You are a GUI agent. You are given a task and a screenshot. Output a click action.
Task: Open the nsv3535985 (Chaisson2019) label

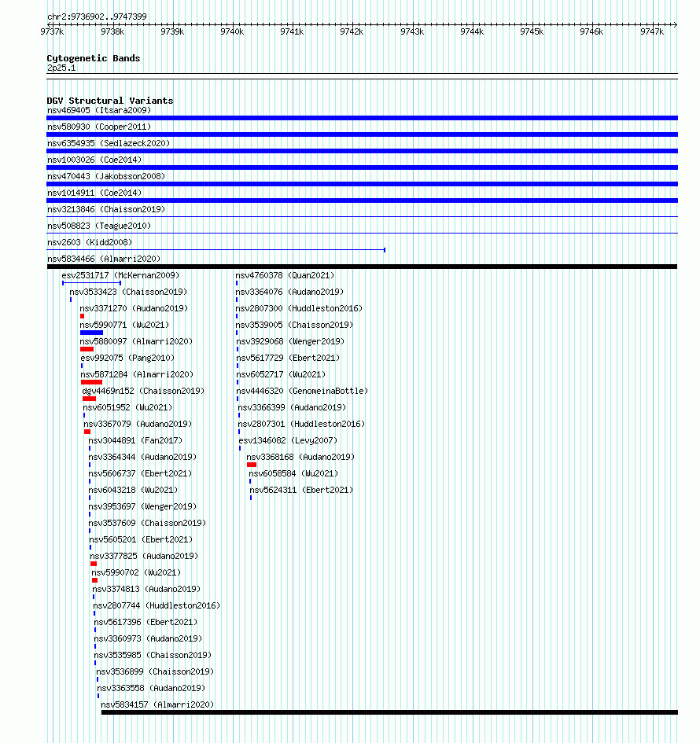click(x=153, y=656)
